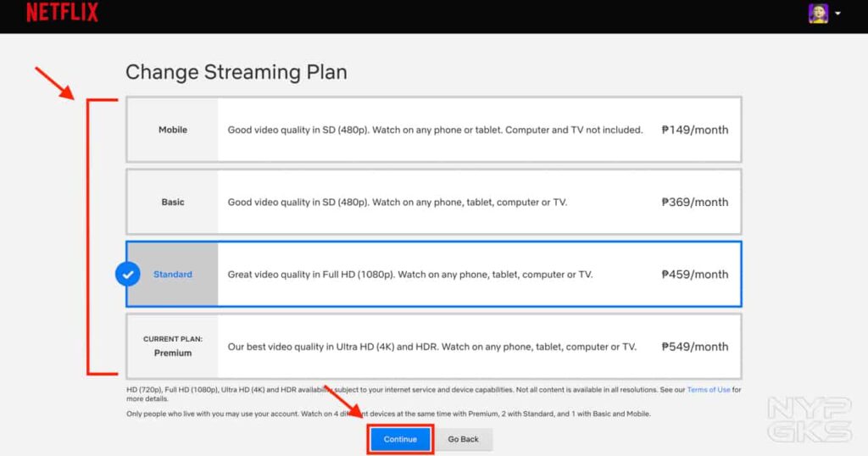Click the ₱459/month price
This screenshot has width=868, height=456.
point(695,274)
